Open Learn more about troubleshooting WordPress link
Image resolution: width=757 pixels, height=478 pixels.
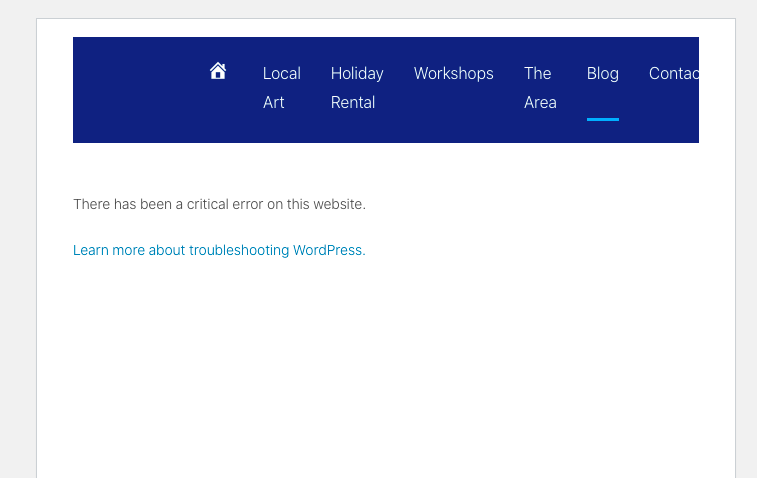[219, 250]
